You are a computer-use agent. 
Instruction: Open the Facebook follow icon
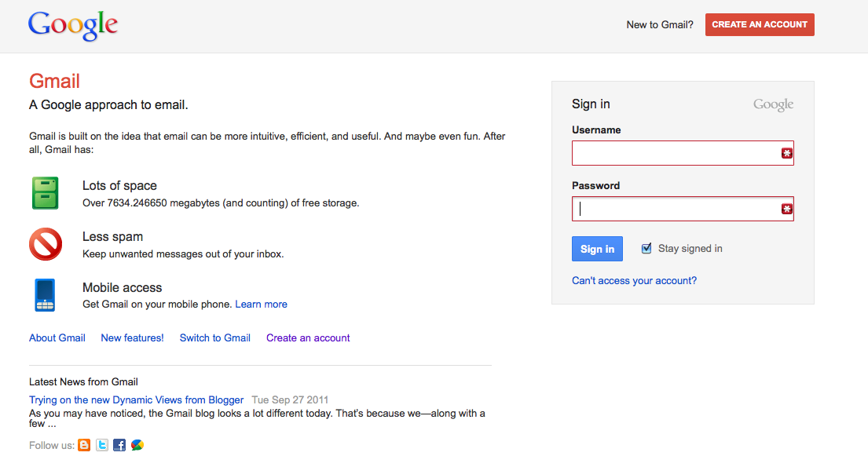(x=119, y=445)
